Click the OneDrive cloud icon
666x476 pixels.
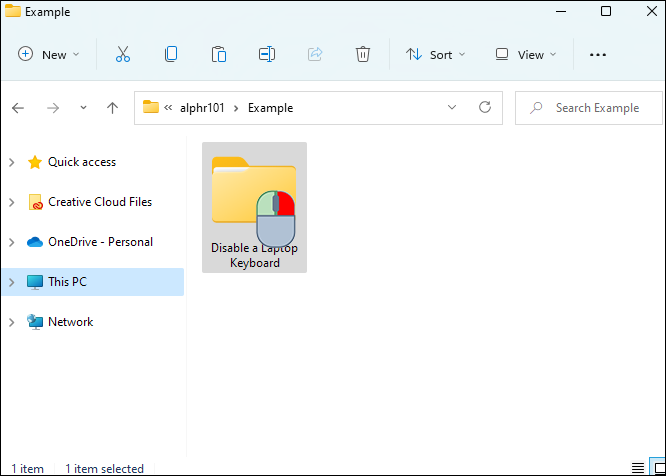[x=35, y=242]
